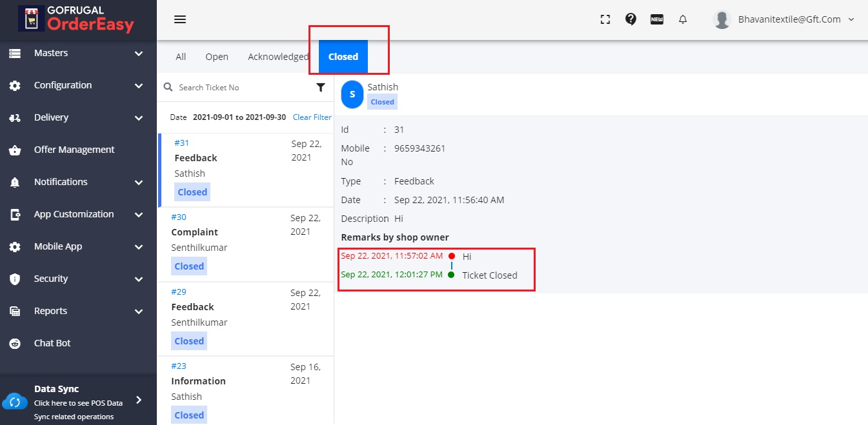This screenshot has height=425, width=868.
Task: Focus the Search Ticket No field
Action: [x=244, y=87]
